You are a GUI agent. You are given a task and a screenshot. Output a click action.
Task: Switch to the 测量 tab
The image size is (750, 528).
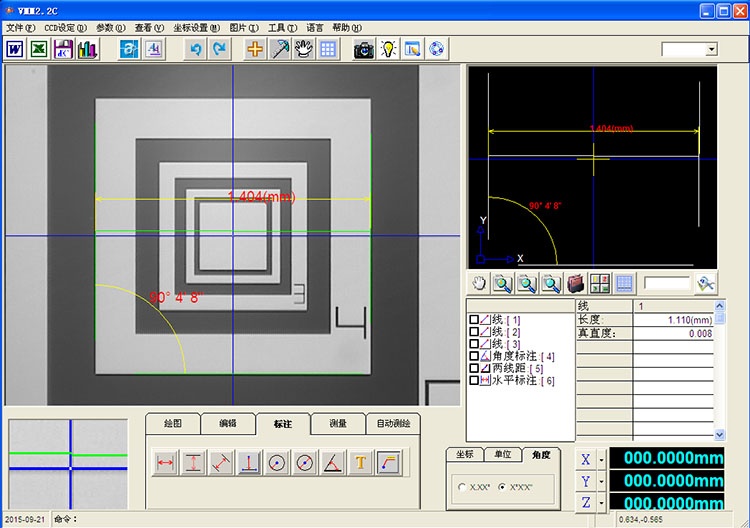coord(338,424)
